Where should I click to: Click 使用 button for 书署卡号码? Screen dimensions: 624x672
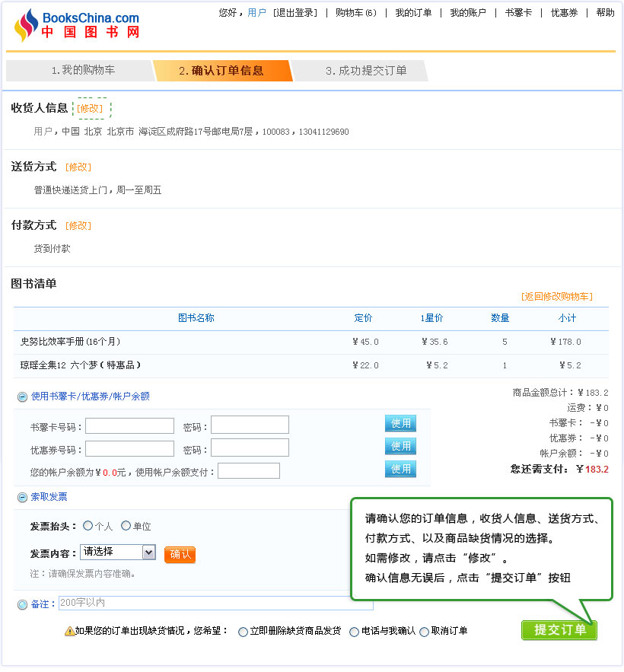pyautogui.click(x=400, y=423)
